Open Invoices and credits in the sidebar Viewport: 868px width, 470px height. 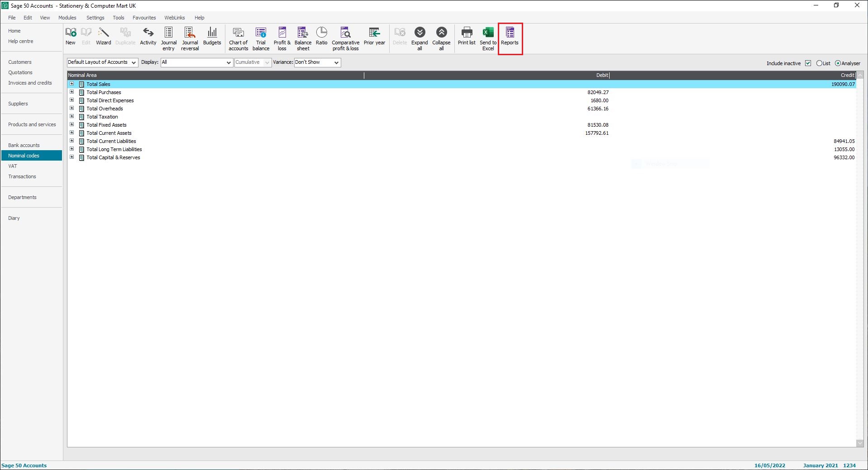click(30, 83)
